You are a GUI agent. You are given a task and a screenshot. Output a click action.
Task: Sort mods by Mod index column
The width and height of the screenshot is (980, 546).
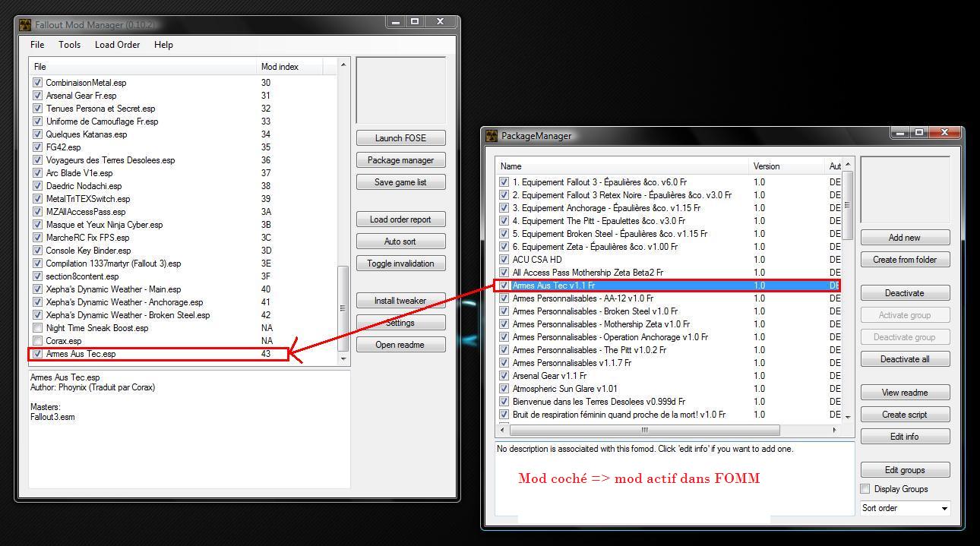coord(289,67)
